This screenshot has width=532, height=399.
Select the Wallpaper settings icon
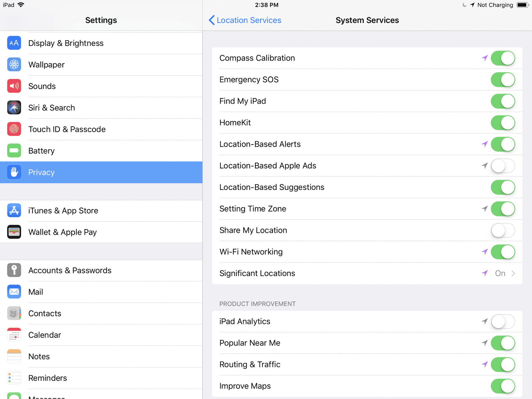(14, 64)
